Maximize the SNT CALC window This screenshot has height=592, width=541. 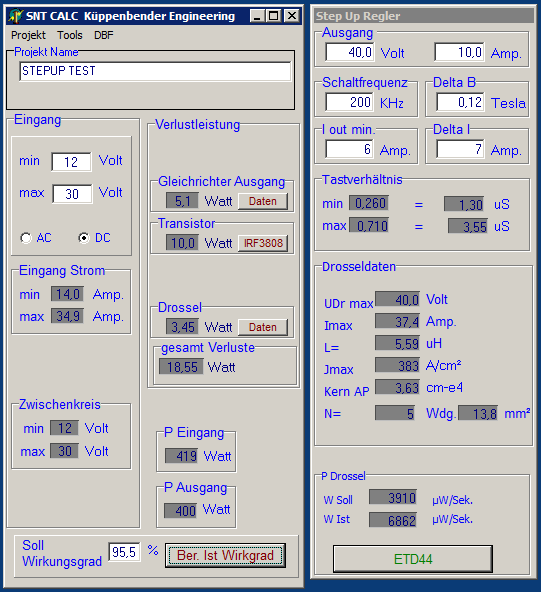pos(274,16)
